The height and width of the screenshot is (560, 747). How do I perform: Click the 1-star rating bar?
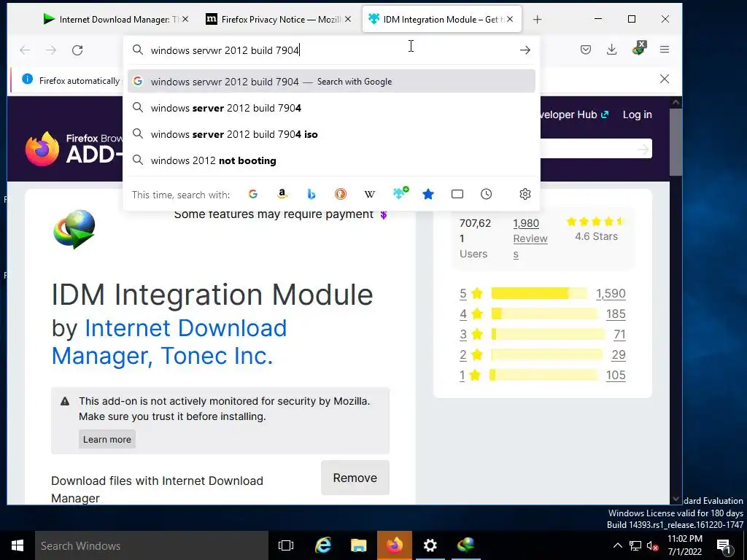(x=543, y=376)
